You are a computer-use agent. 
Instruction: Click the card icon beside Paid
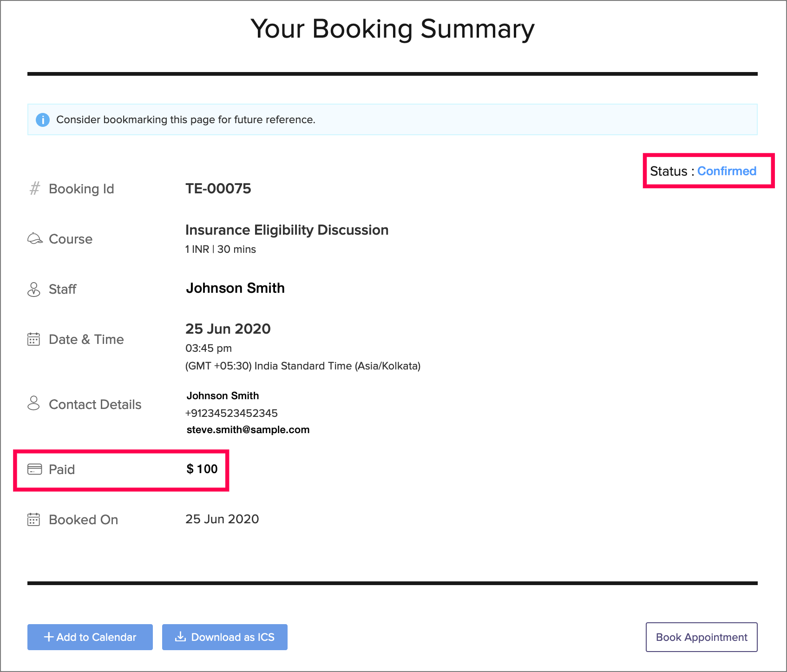coord(35,469)
